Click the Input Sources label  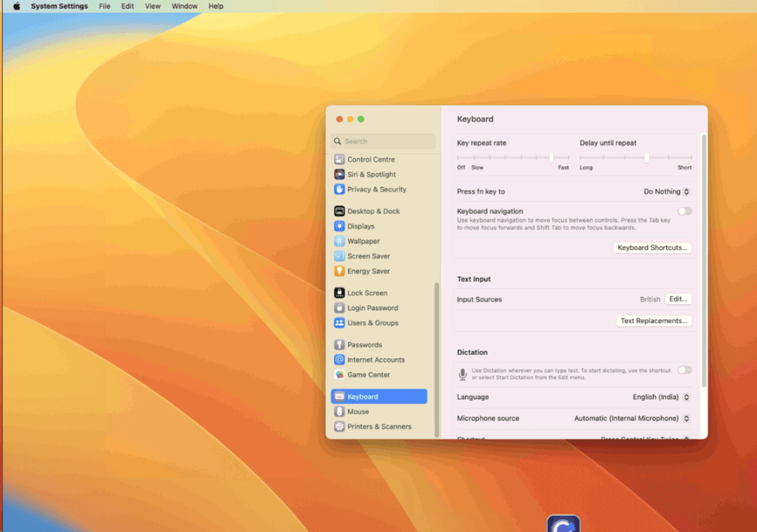click(479, 299)
